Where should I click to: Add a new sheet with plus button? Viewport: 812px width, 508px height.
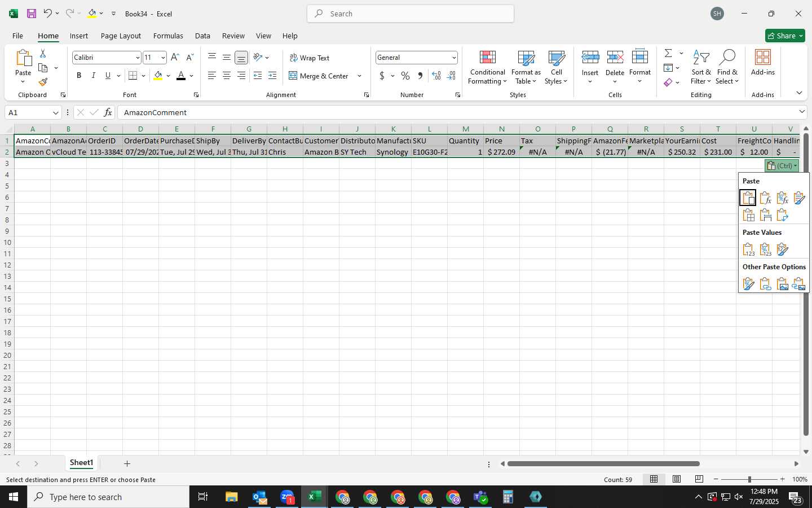pyautogui.click(x=127, y=463)
